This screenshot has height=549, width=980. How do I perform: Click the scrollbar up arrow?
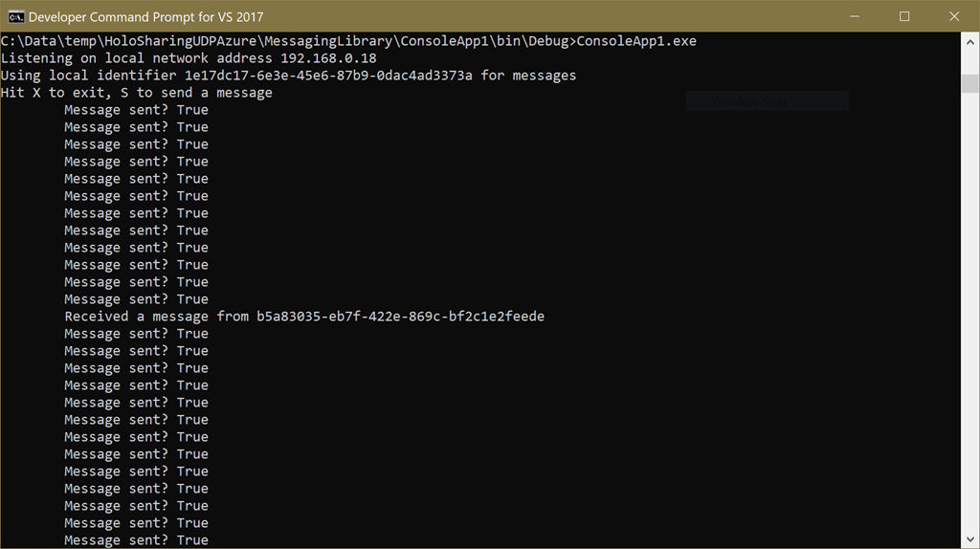970,42
